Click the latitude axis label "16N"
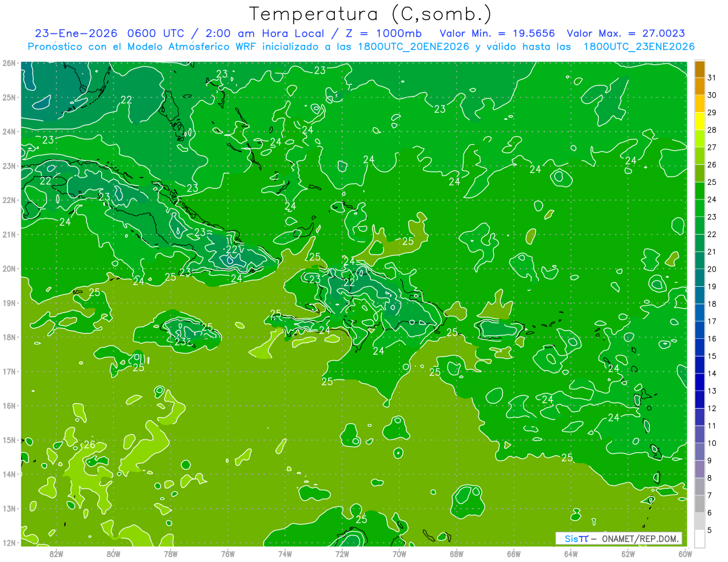This screenshot has height=562, width=728. 8,406
